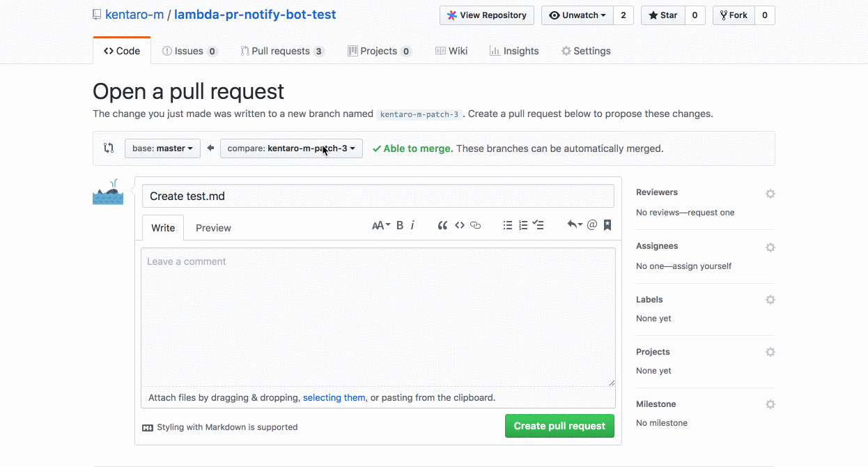
Task: Click the Leave a comment text area
Action: pos(378,317)
